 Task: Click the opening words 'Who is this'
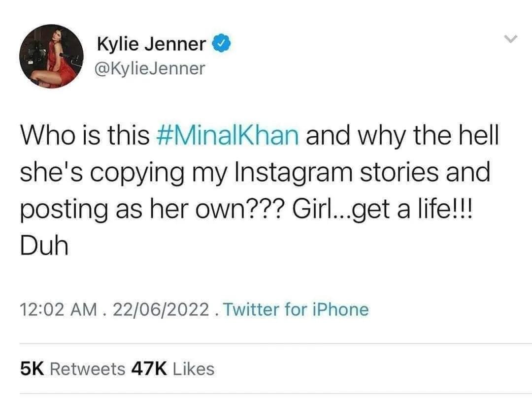(84, 136)
